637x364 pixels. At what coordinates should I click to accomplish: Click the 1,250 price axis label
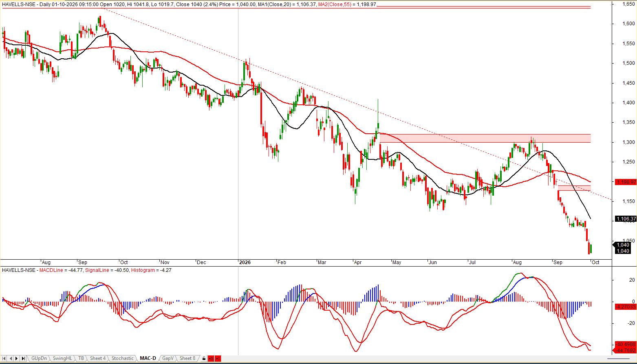point(628,162)
